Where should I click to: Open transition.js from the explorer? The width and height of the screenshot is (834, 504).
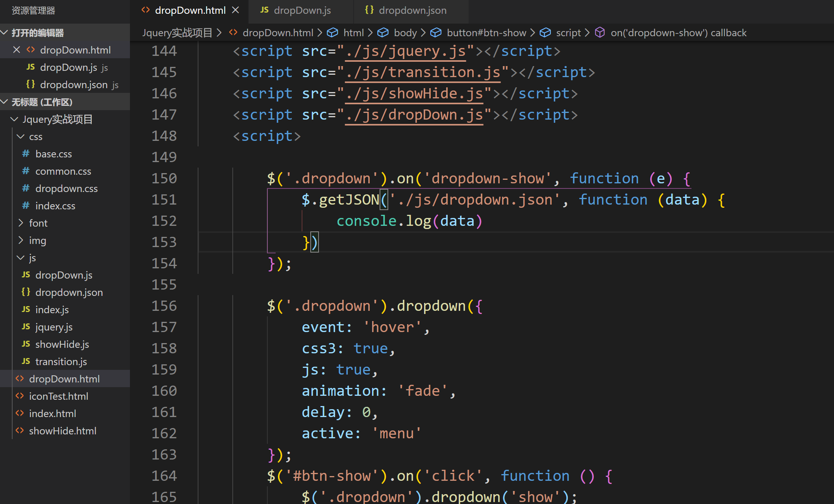click(65, 362)
